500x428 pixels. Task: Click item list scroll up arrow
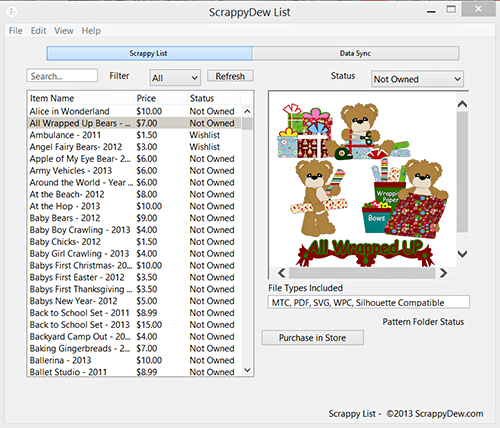click(247, 111)
